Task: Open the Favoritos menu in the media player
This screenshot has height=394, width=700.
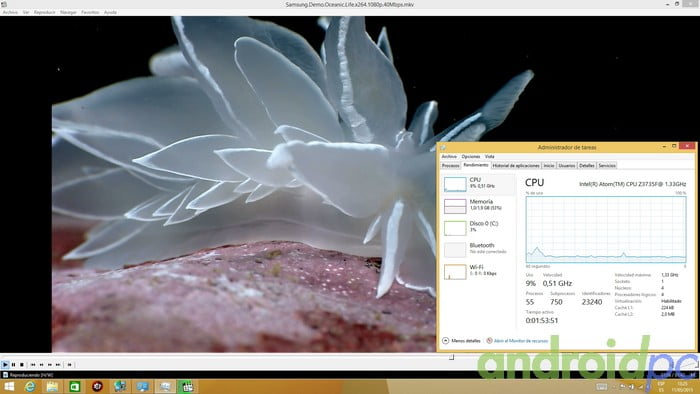Action: 90,12
